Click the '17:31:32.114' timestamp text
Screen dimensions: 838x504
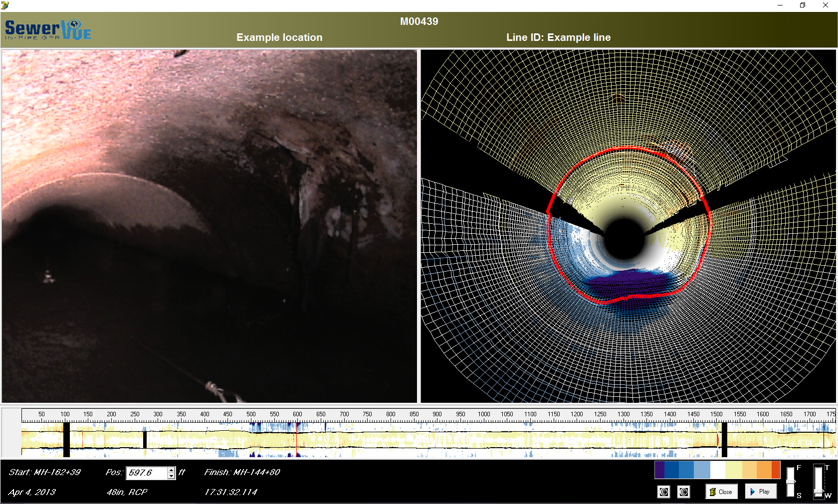231,492
